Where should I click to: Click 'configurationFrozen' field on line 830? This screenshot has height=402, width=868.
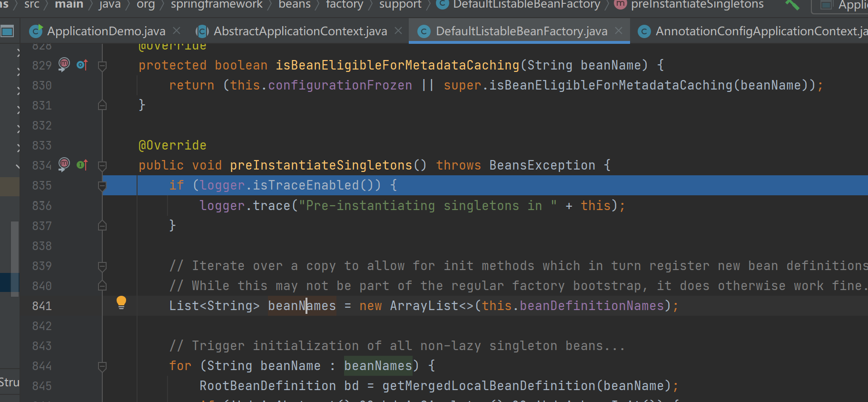point(340,85)
